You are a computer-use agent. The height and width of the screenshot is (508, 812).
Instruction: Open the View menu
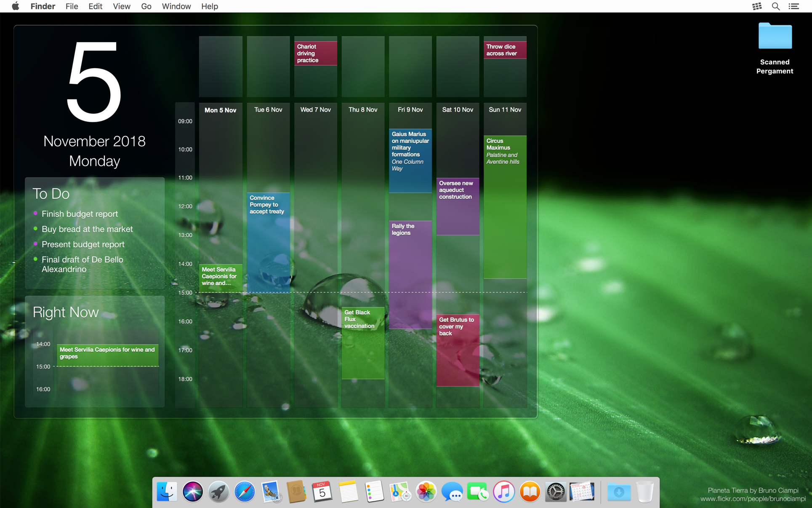pyautogui.click(x=121, y=6)
